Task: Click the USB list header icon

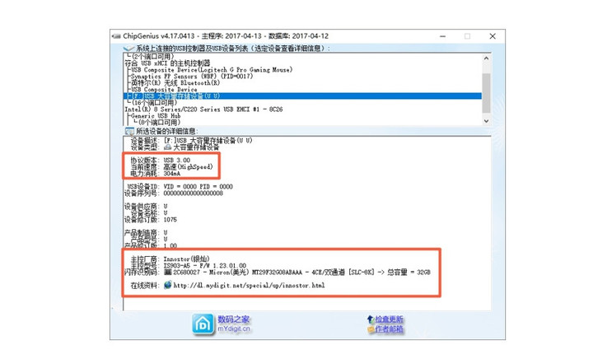Action: [129, 49]
